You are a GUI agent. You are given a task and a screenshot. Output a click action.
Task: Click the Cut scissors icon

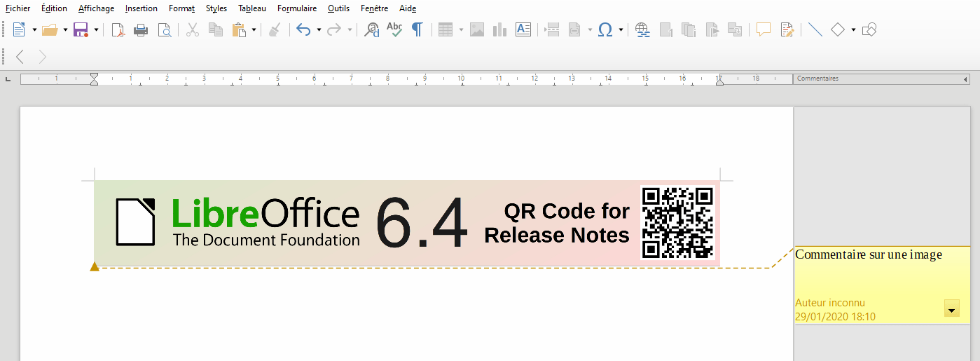(x=193, y=29)
